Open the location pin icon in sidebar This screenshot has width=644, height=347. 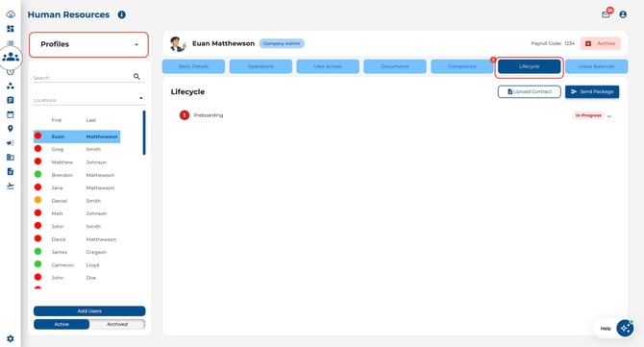point(11,129)
